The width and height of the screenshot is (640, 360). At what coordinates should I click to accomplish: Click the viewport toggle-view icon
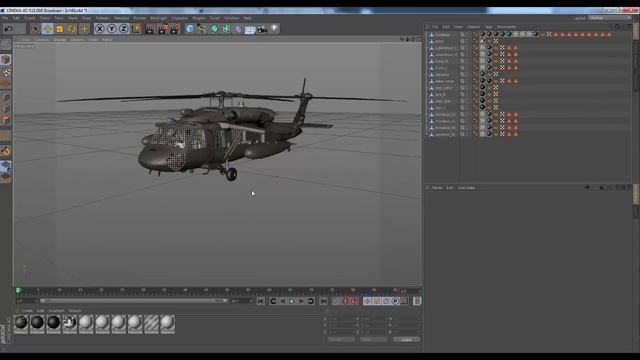point(419,39)
